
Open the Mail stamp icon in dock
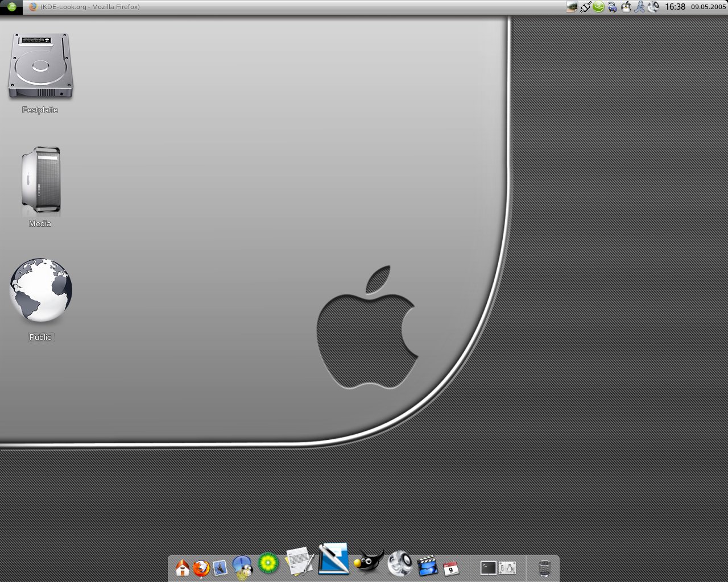pyautogui.click(x=220, y=568)
